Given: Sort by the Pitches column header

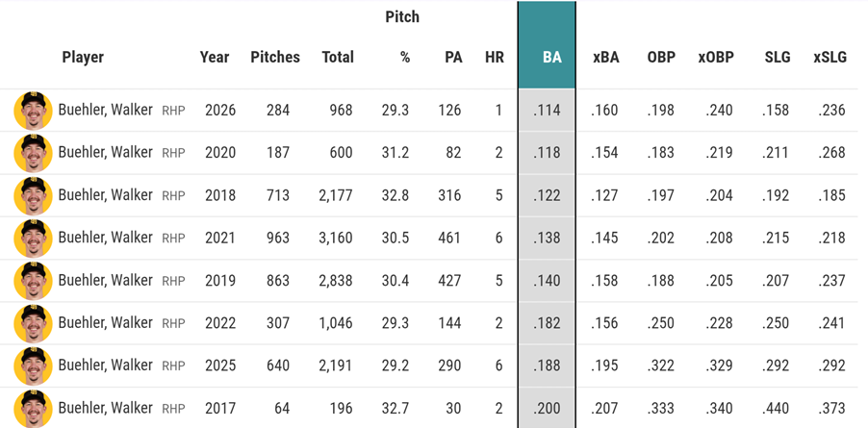Looking at the screenshot, I should pyautogui.click(x=275, y=58).
